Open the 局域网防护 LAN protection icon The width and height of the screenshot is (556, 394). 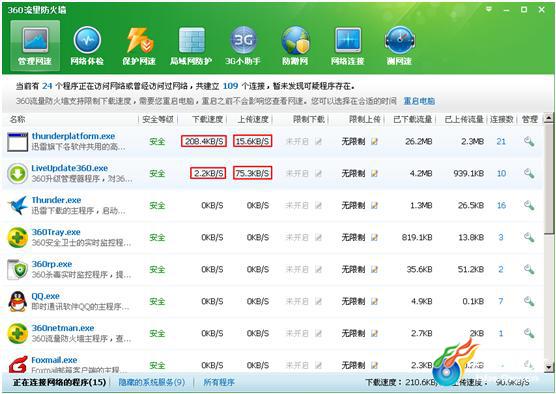coord(191,46)
